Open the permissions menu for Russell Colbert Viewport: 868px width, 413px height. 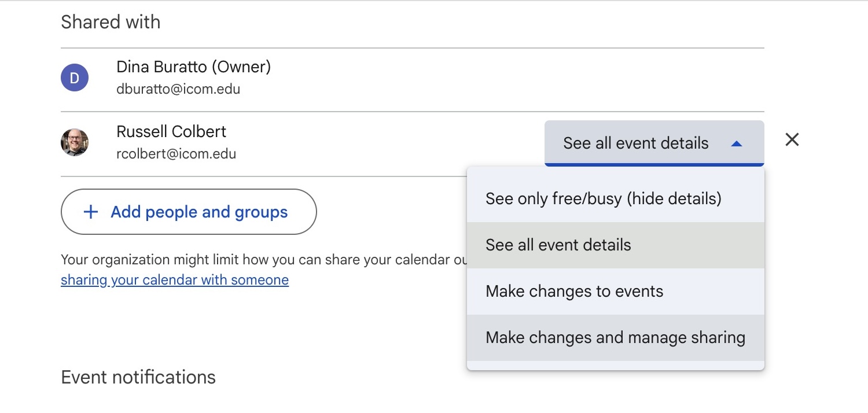(654, 143)
